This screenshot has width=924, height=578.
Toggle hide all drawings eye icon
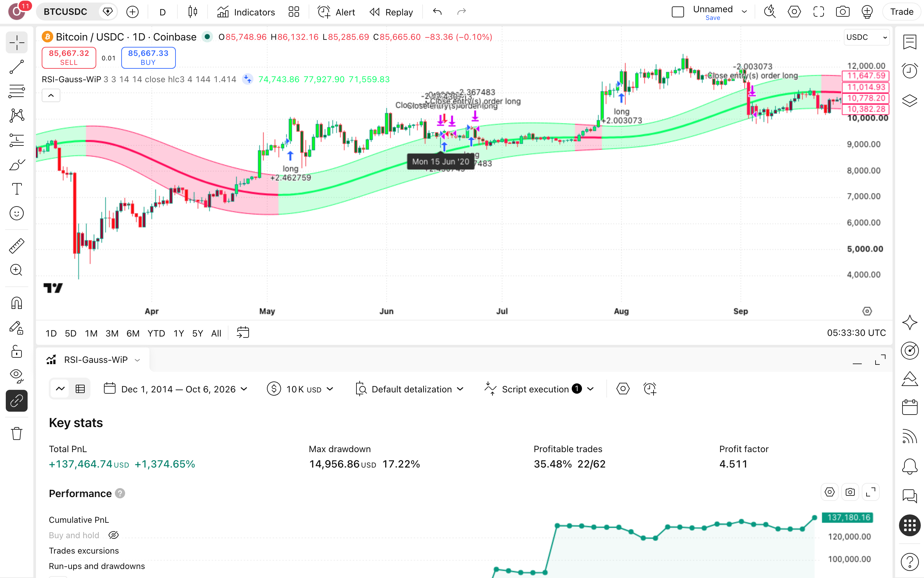(x=16, y=376)
